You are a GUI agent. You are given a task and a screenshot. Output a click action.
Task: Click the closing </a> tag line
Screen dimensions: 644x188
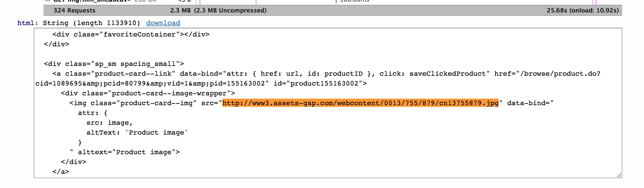tap(61, 172)
